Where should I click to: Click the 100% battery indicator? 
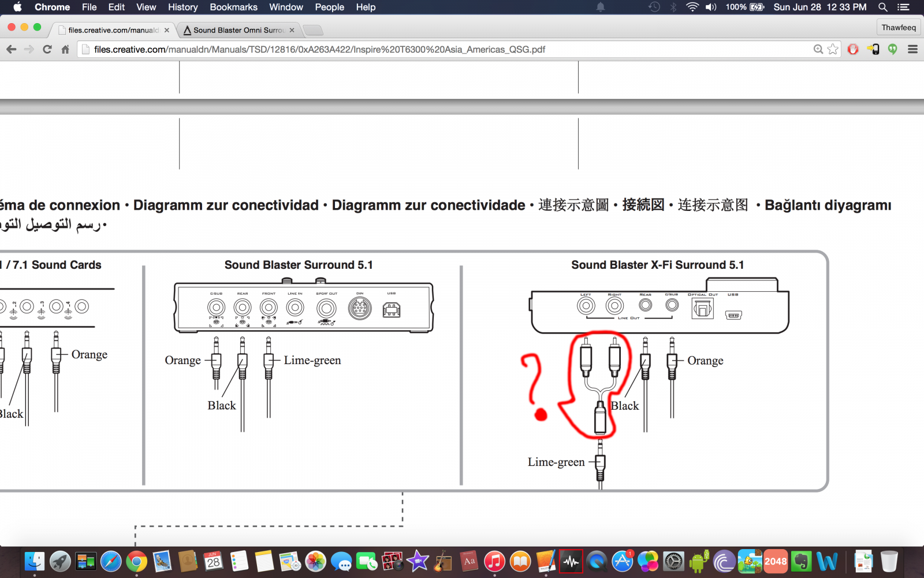[745, 7]
